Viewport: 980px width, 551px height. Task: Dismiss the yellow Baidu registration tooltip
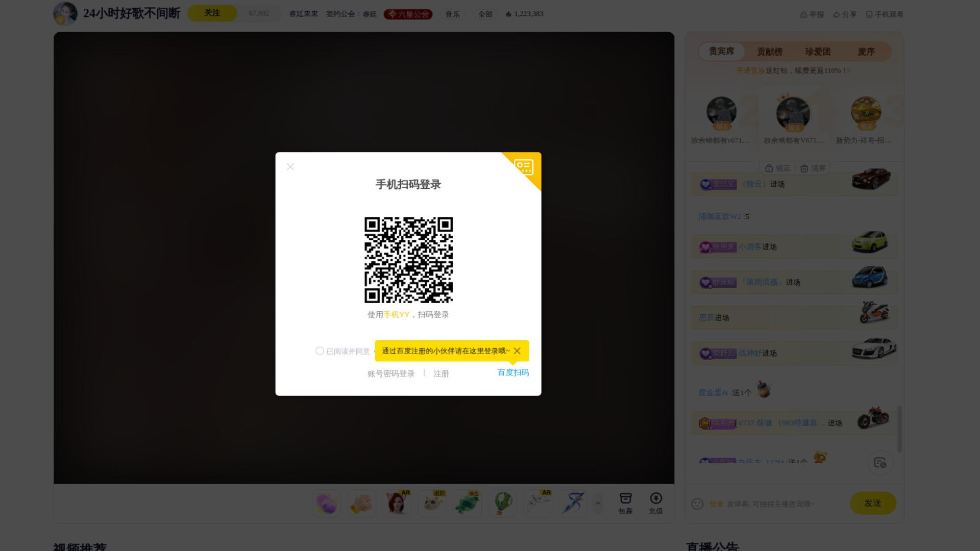(517, 351)
